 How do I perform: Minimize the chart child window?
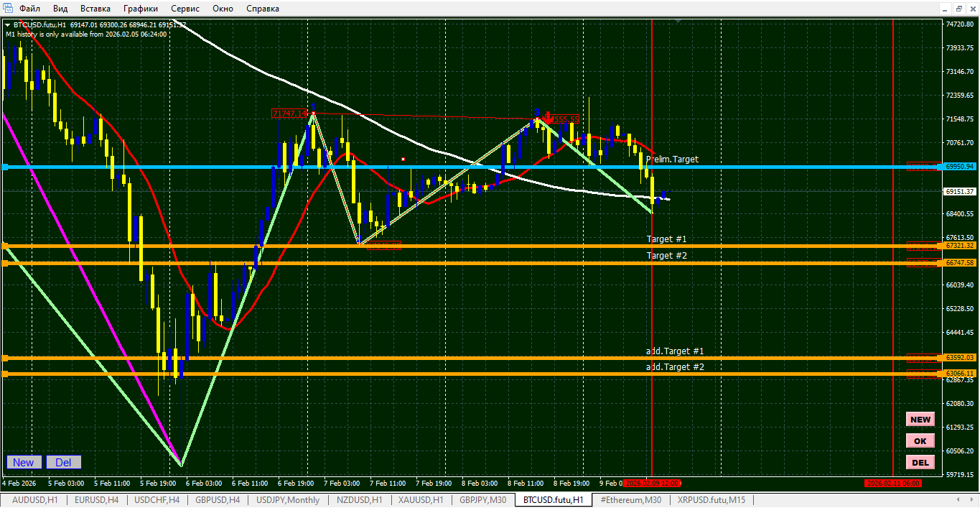[x=944, y=9]
